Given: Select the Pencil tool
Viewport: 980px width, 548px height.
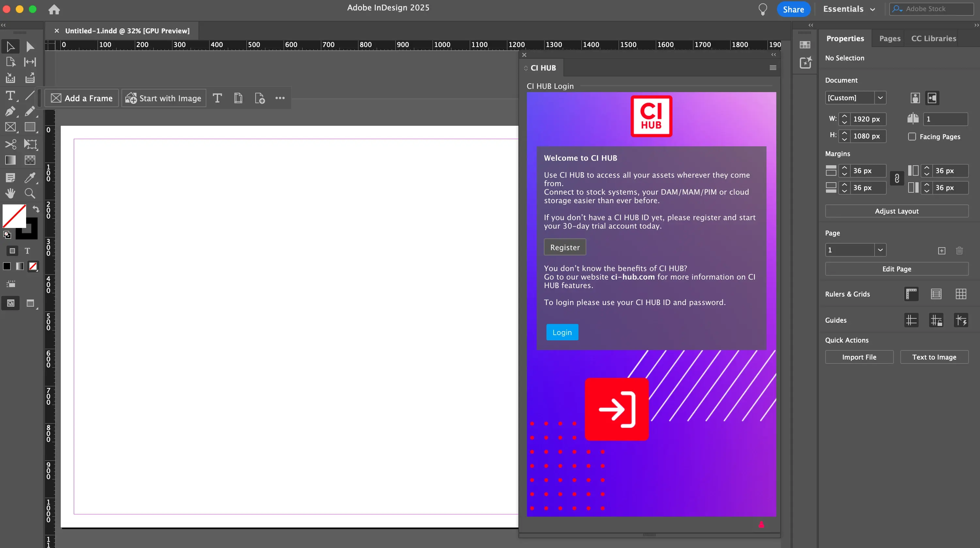Looking at the screenshot, I should [30, 111].
